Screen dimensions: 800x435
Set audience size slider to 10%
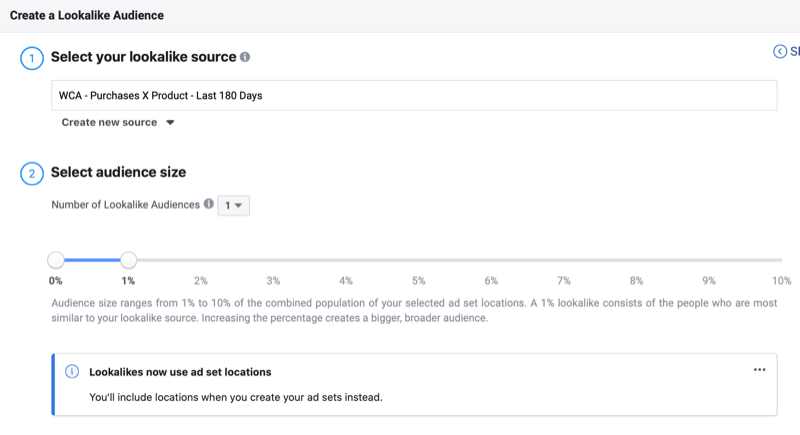[x=780, y=260]
